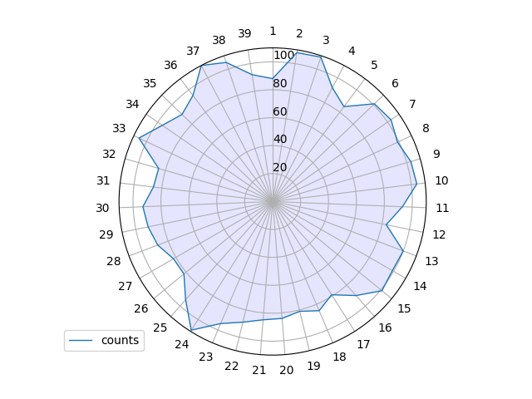532x399 pixels.
Task: Click angular axis label 9
Action: (436, 154)
